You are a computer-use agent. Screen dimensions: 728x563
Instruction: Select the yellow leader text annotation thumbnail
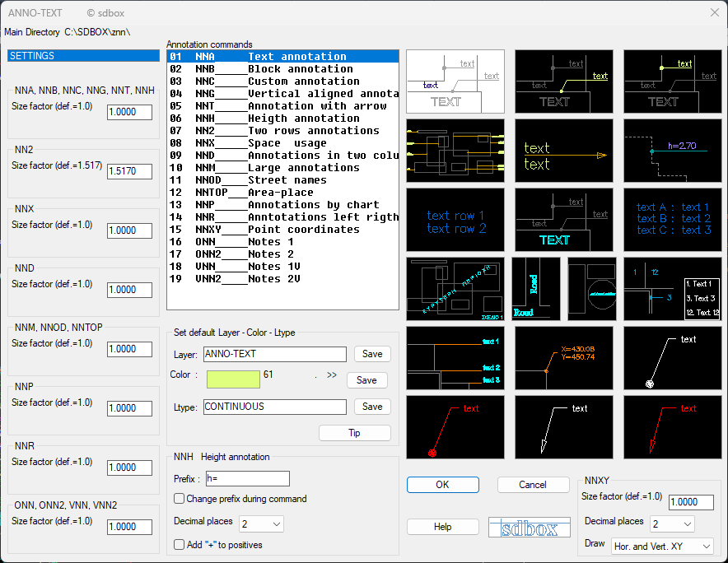pyautogui.click(x=564, y=81)
